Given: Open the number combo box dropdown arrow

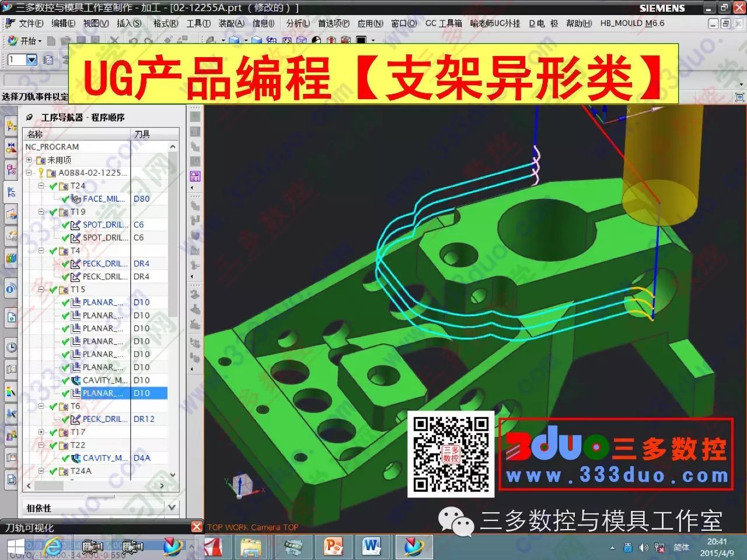Looking at the screenshot, I should click(32, 60).
